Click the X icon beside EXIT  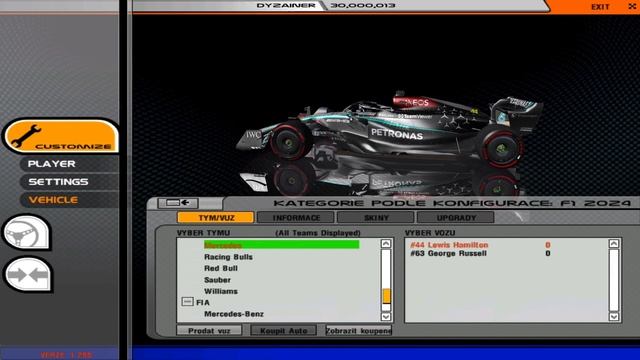[632, 7]
